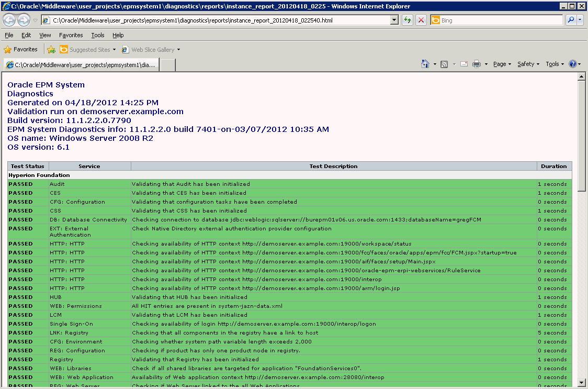Click the Refresh icon next to the address bar
This screenshot has height=389, width=588.
tap(407, 20)
